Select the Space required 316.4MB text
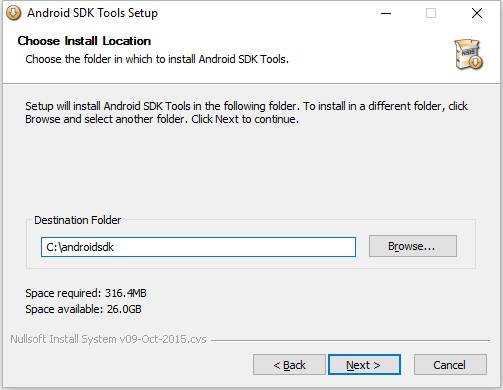This screenshot has width=503, height=390. click(86, 293)
